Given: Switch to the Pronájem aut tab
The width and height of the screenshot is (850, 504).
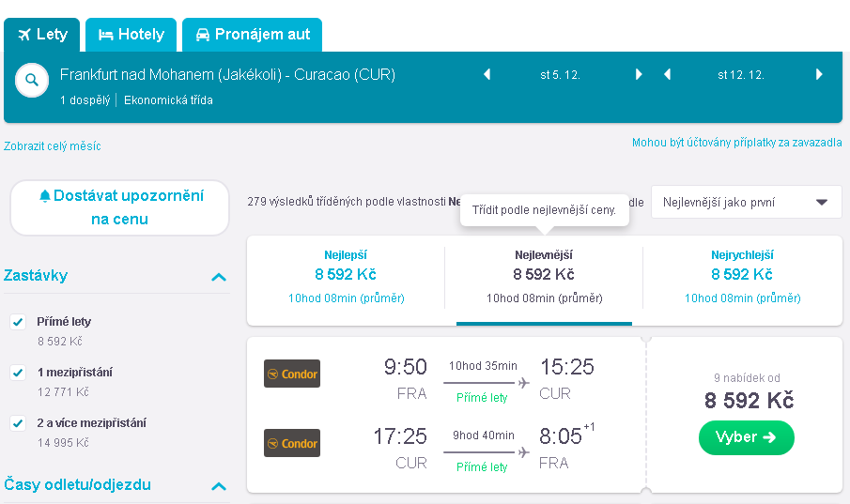Looking at the screenshot, I should pos(252,35).
